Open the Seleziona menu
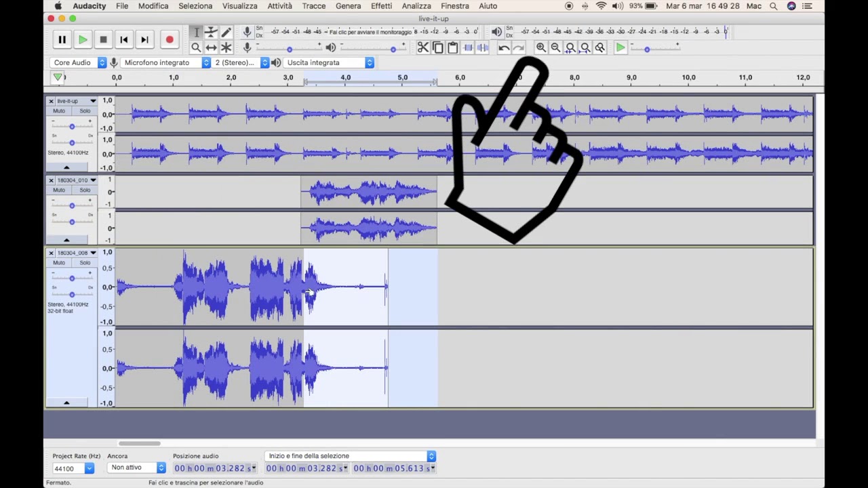868x488 pixels. (195, 6)
